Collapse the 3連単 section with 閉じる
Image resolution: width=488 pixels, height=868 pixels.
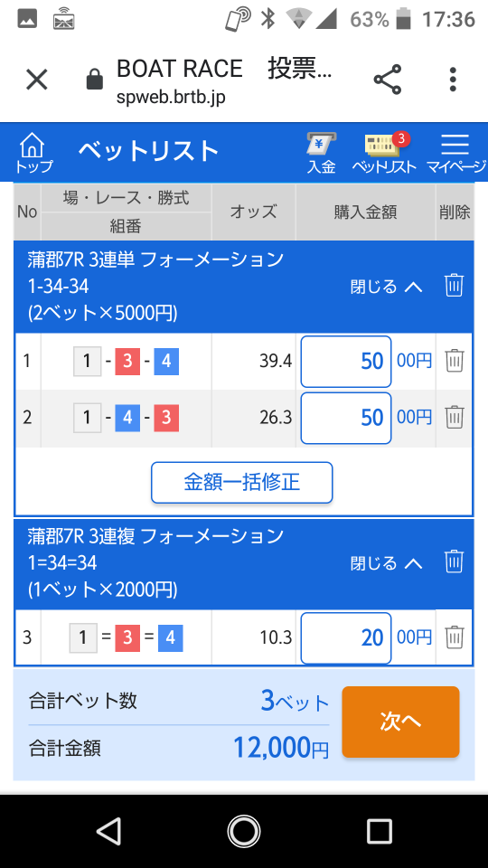(x=386, y=287)
